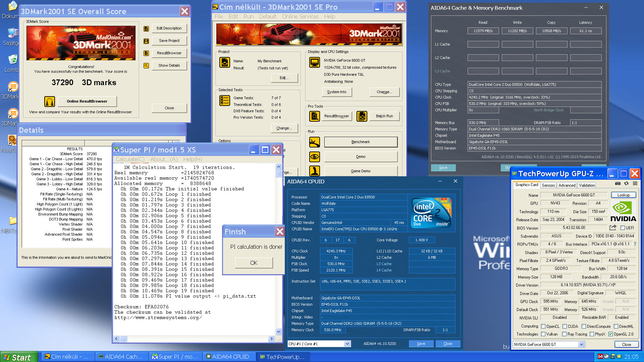The width and height of the screenshot is (644, 362).
Task: Toggle Ray Tracing checkbox
Action: coord(564,334)
